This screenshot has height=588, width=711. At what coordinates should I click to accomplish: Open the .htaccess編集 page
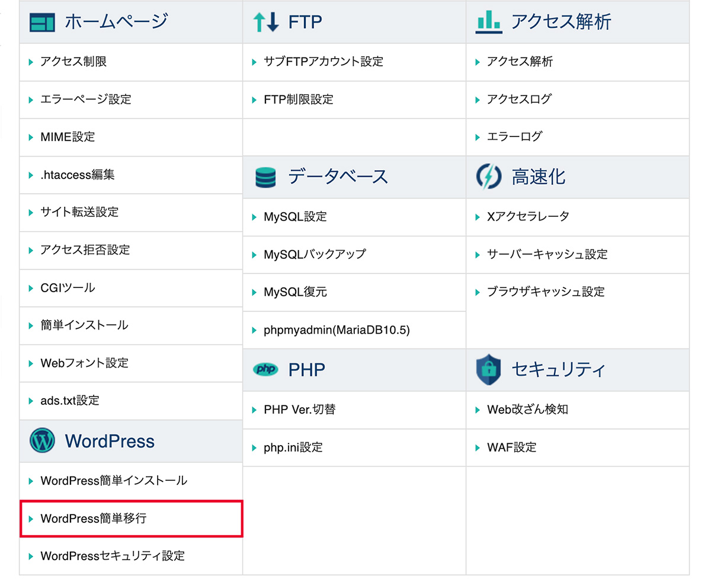point(77,175)
